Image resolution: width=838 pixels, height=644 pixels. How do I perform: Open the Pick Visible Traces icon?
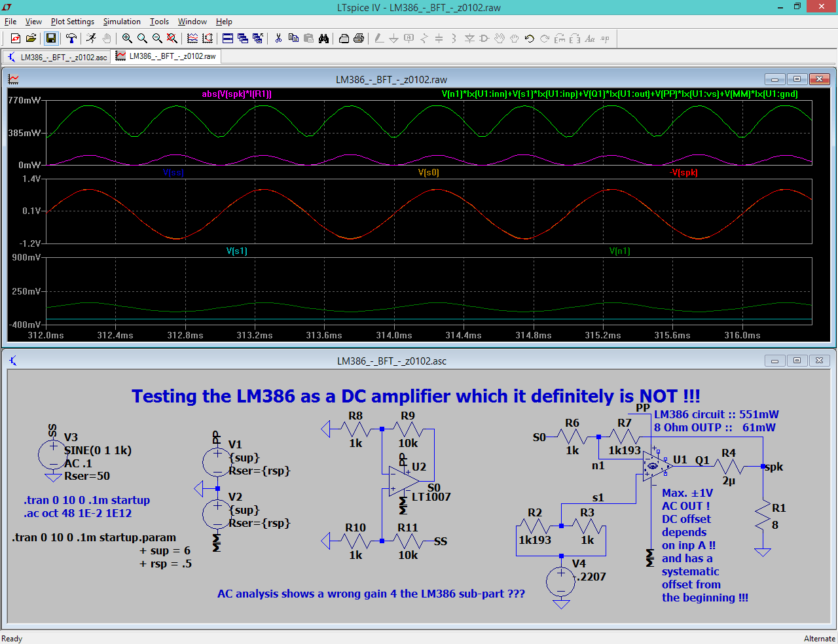[x=192, y=39]
